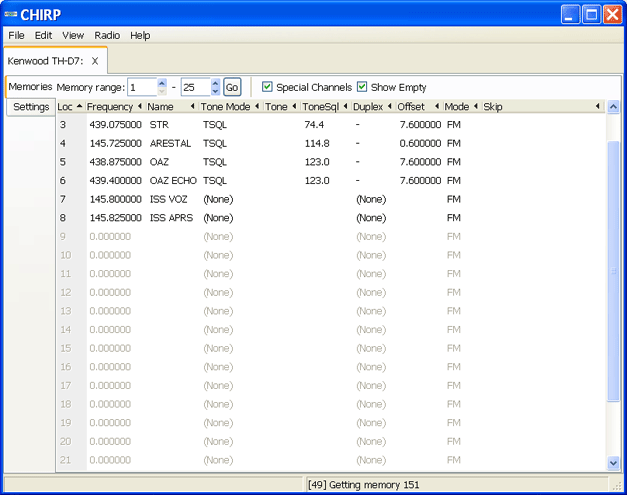The image size is (627, 495).
Task: Click frequency 145.800000 cell
Action: pos(116,199)
